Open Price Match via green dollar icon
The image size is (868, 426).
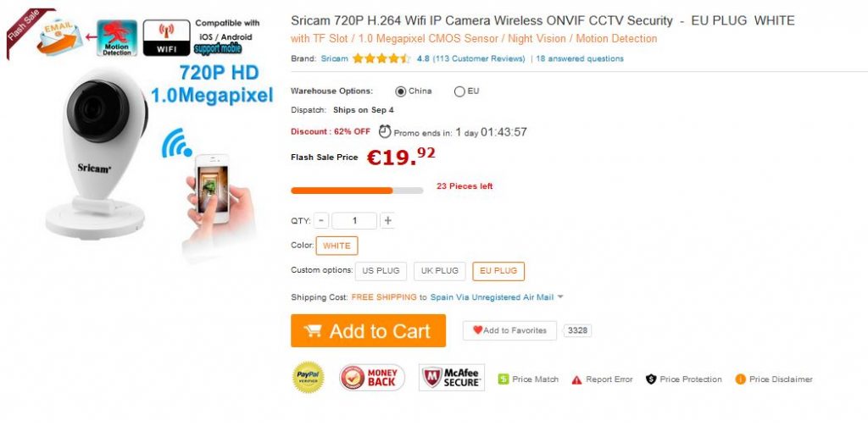pos(504,379)
